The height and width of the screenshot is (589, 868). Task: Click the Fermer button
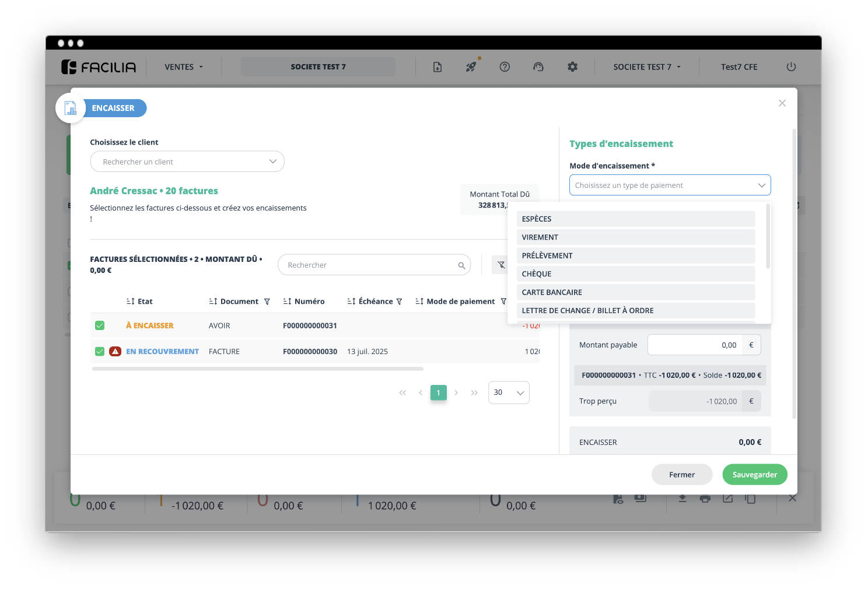click(x=681, y=475)
